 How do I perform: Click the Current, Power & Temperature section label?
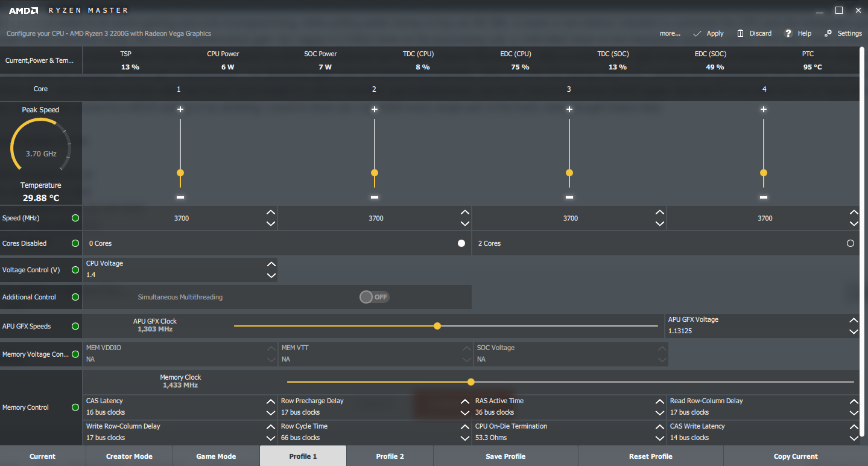40,60
